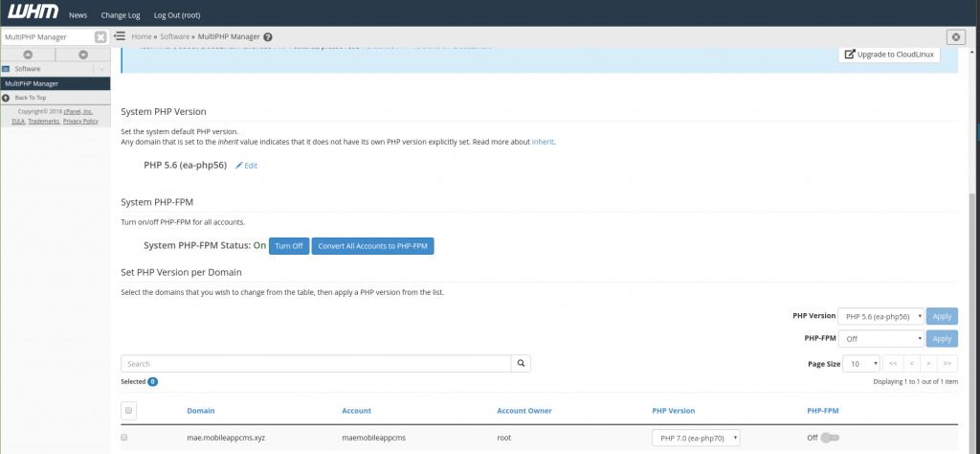The height and width of the screenshot is (454, 980).
Task: Click the magnifier search button
Action: click(521, 364)
